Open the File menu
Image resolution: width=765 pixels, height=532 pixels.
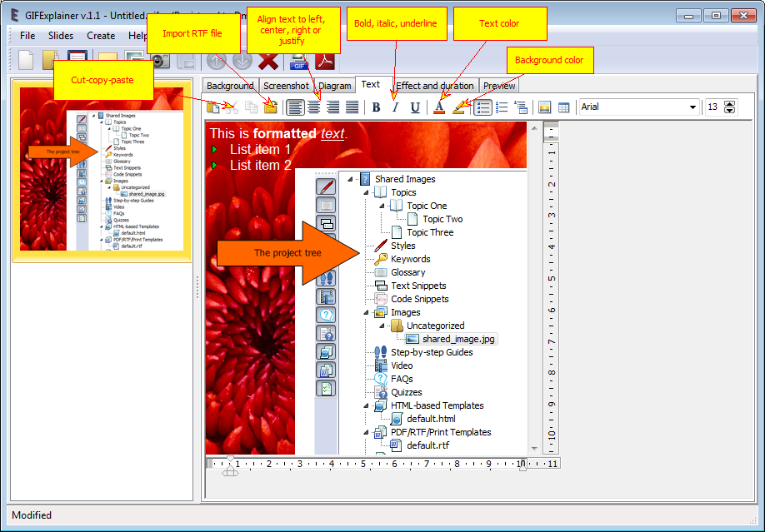click(27, 36)
